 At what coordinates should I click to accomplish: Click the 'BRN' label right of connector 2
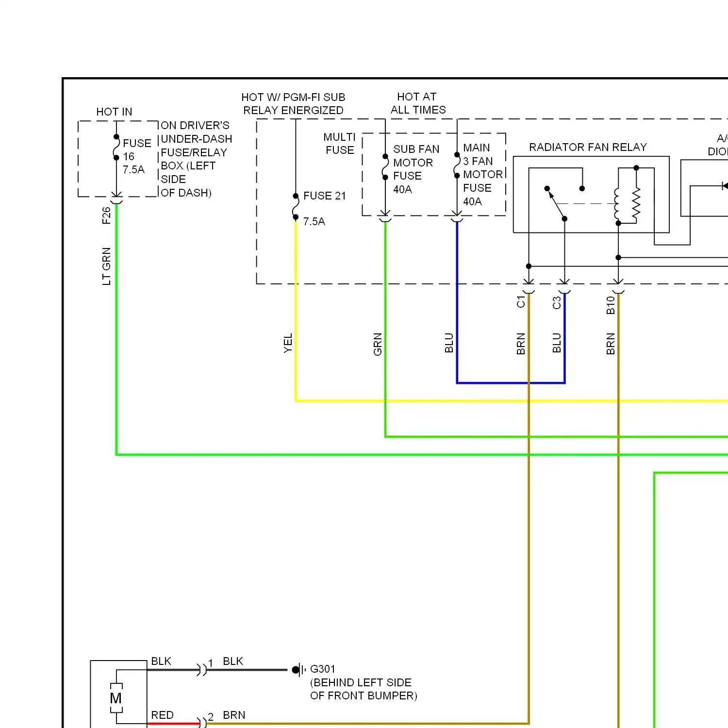pyautogui.click(x=234, y=715)
